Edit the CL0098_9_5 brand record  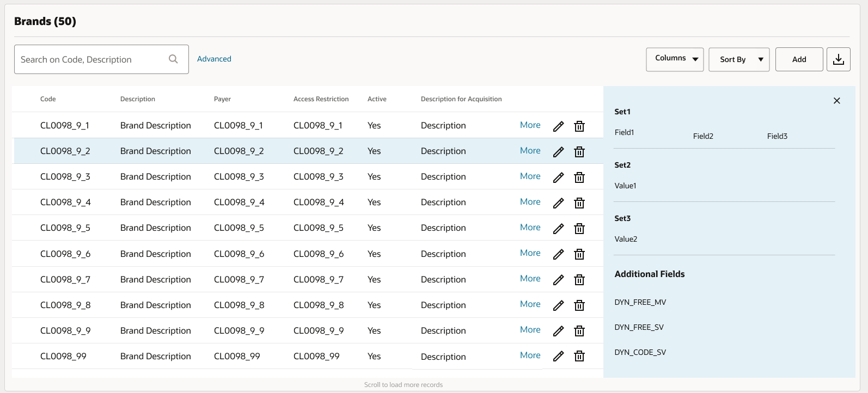(x=558, y=229)
